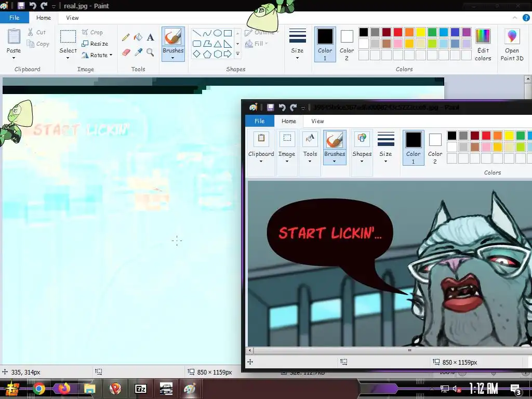Viewport: 532px width, 399px height.
Task: Select the Magnifier tool in back window
Action: click(150, 52)
